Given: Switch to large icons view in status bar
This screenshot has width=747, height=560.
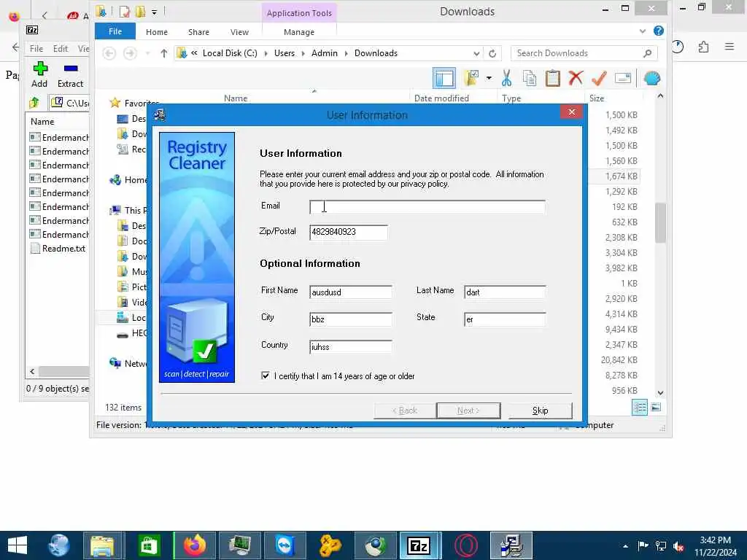Looking at the screenshot, I should [x=656, y=407].
